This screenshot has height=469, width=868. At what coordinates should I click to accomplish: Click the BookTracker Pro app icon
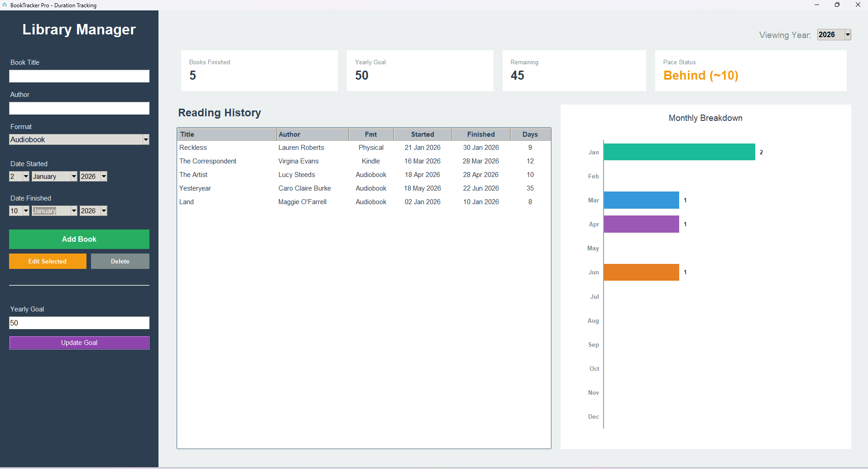(5, 5)
